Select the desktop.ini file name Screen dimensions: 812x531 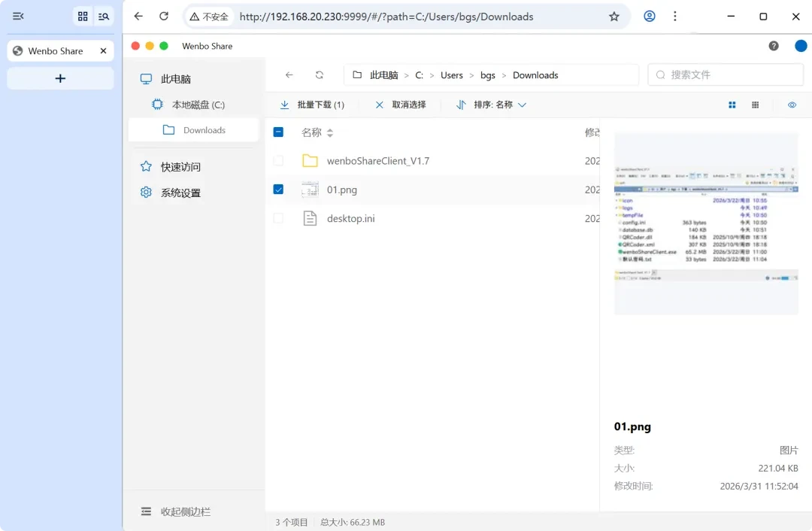click(350, 218)
